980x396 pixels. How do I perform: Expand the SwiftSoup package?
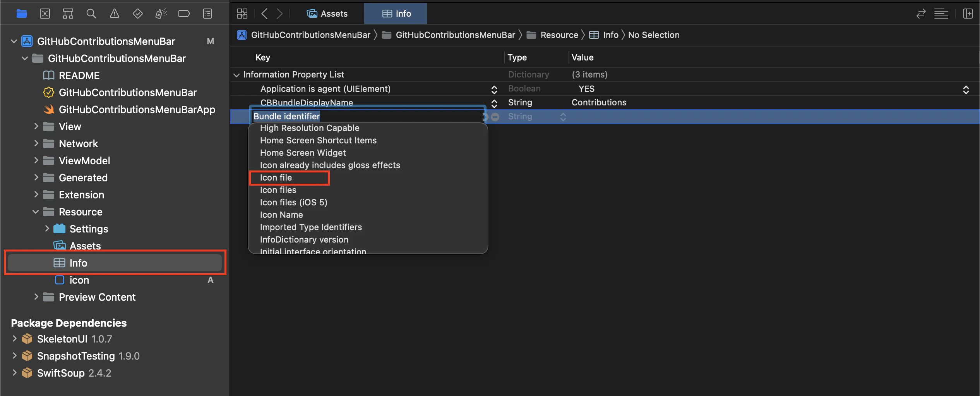[x=14, y=373]
